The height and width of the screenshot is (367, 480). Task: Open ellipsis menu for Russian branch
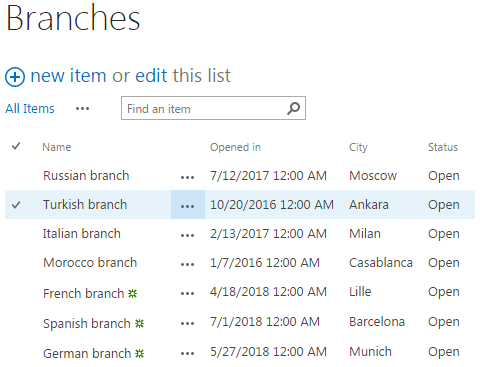tap(187, 177)
